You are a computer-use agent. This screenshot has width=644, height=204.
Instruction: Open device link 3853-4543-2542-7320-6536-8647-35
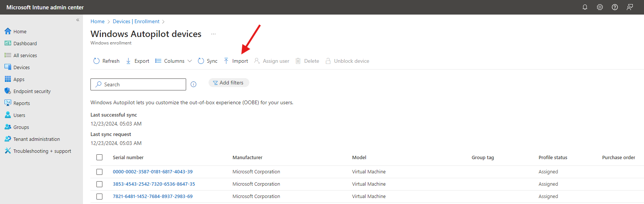pos(154,184)
